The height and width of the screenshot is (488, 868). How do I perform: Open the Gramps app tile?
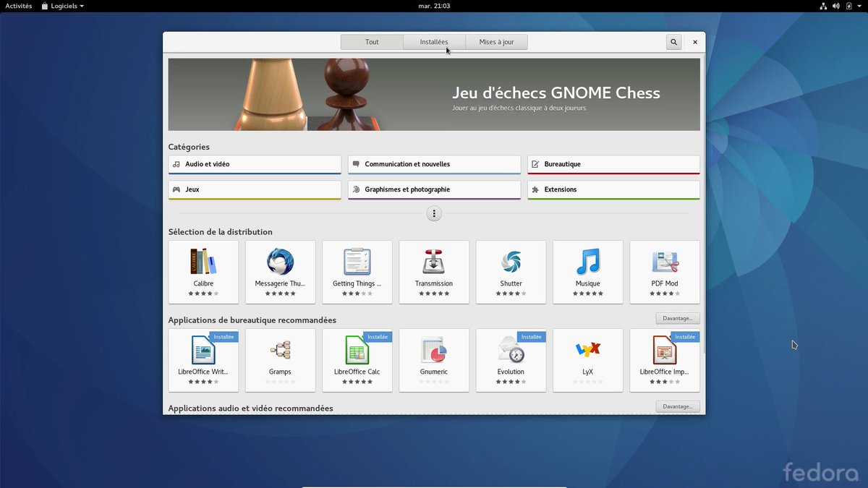[280, 360]
